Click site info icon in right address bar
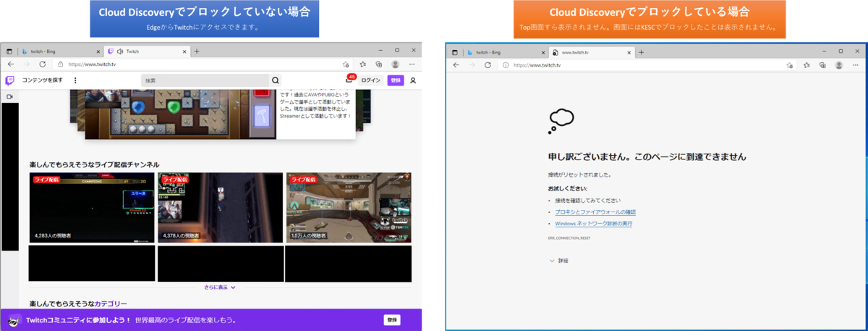Screen dimensions: 868x331 tap(506, 65)
